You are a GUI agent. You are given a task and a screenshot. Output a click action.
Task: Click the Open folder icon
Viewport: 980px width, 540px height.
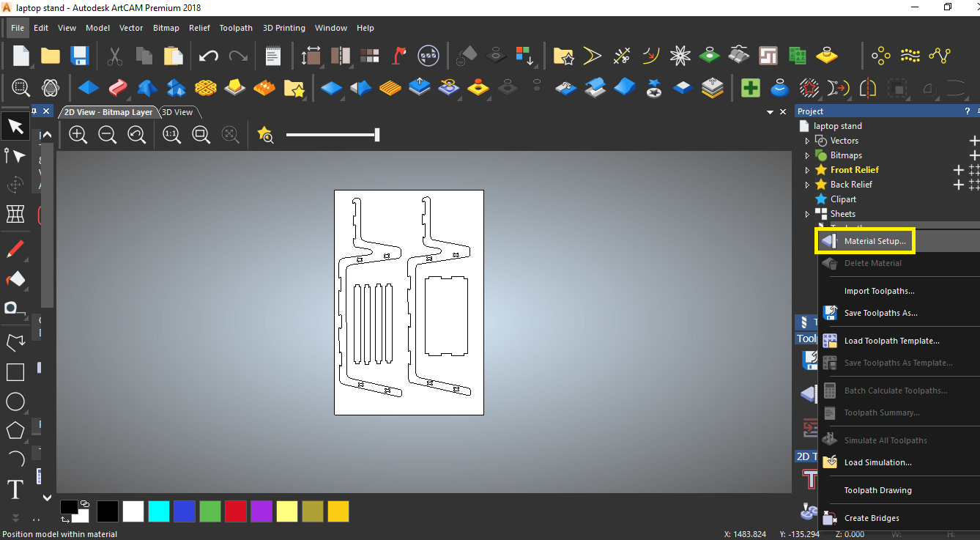click(x=50, y=56)
